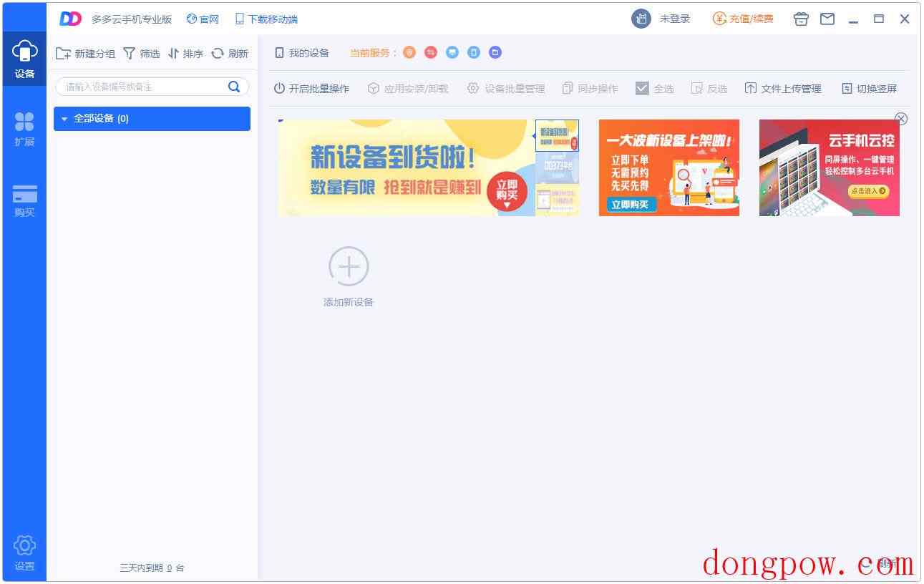Click the plus circle to add device

(x=349, y=266)
